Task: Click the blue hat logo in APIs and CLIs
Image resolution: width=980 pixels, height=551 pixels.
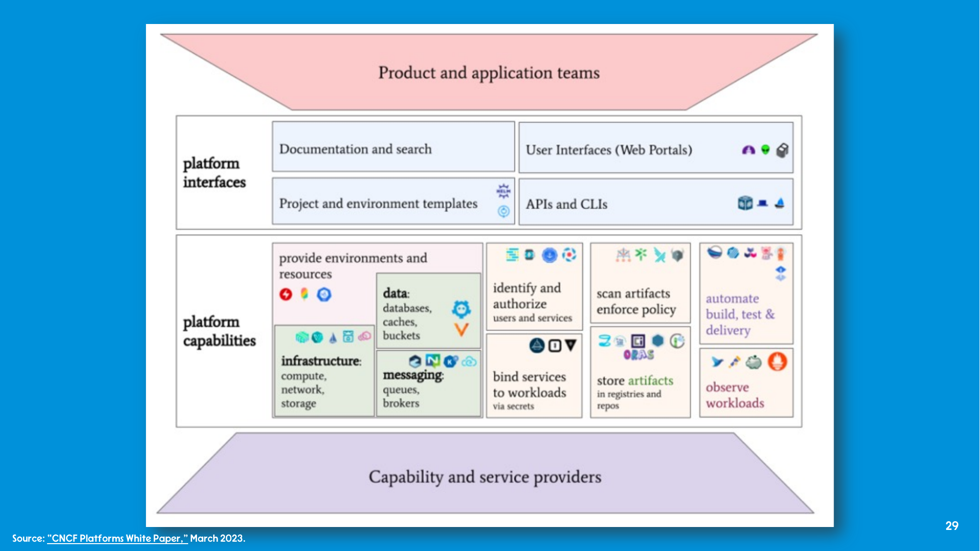Action: pyautogui.click(x=762, y=203)
